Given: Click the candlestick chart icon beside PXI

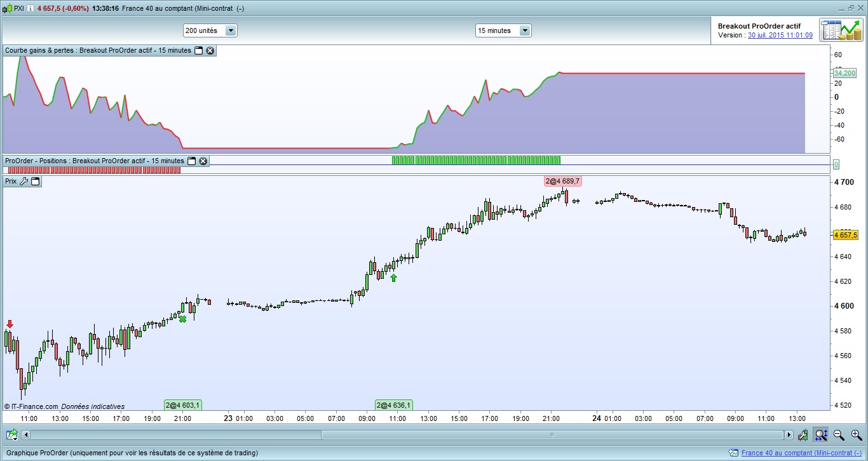Looking at the screenshot, I should click(8, 8).
